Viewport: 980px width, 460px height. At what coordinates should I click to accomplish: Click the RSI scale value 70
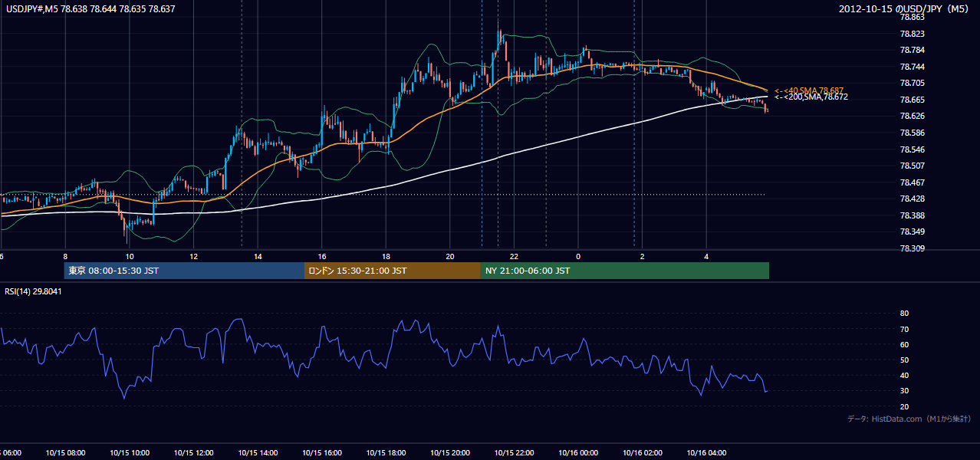point(904,329)
